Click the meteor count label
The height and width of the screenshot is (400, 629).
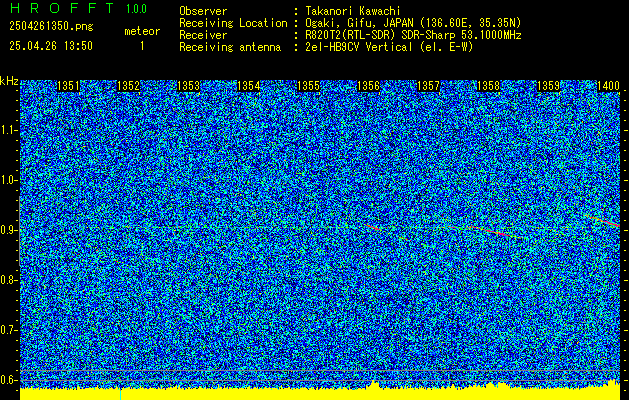point(142,31)
